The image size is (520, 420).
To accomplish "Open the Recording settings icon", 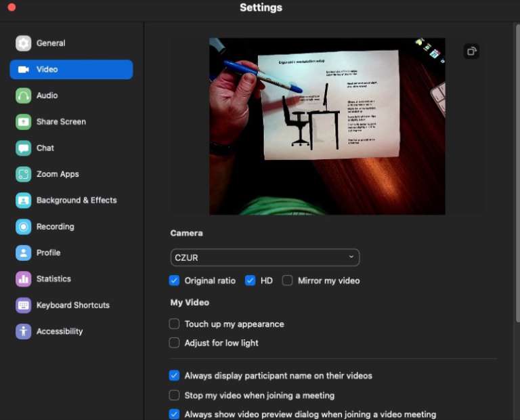I will click(x=24, y=227).
